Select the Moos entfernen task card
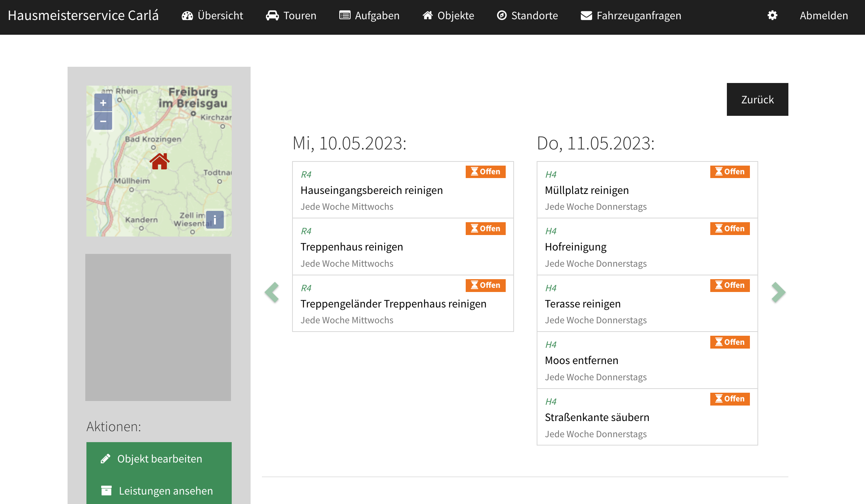The image size is (865, 504). 581,360
